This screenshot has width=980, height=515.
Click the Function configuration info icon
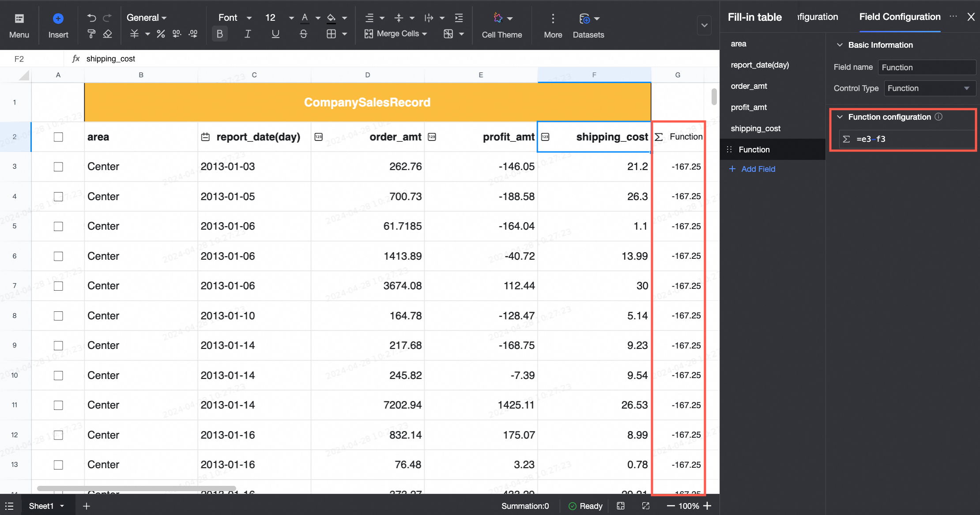(939, 117)
